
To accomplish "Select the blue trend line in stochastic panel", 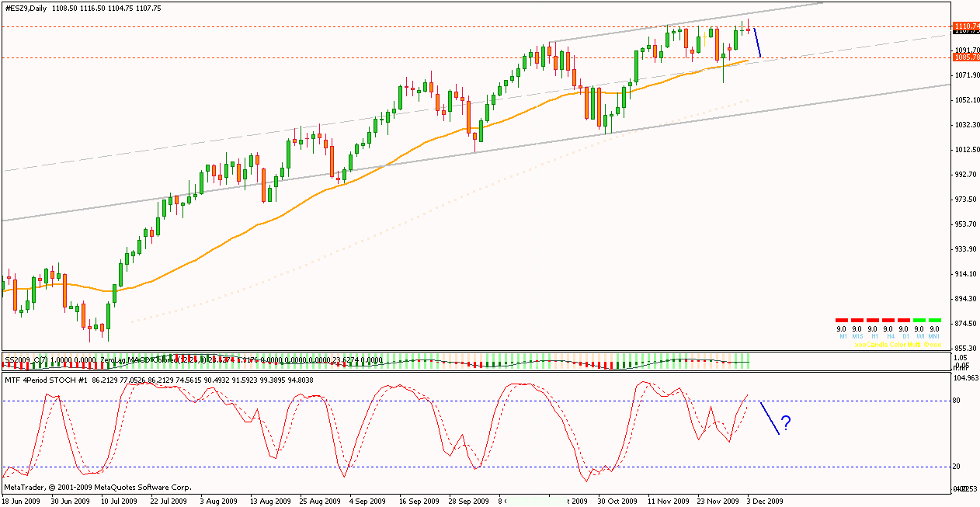I will point(769,418).
